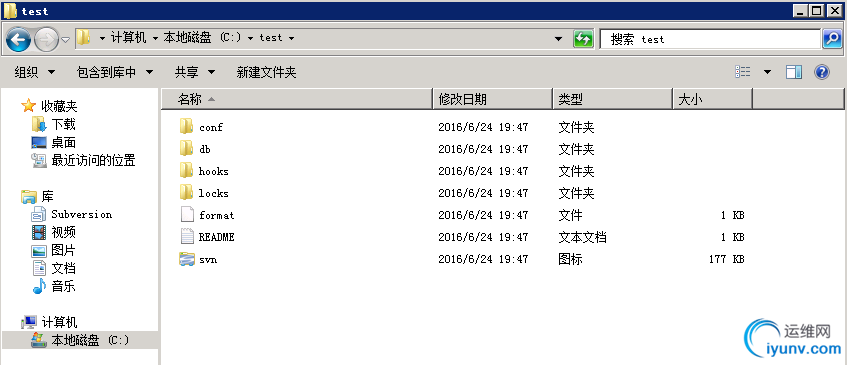Open 视频 library

[x=64, y=232]
